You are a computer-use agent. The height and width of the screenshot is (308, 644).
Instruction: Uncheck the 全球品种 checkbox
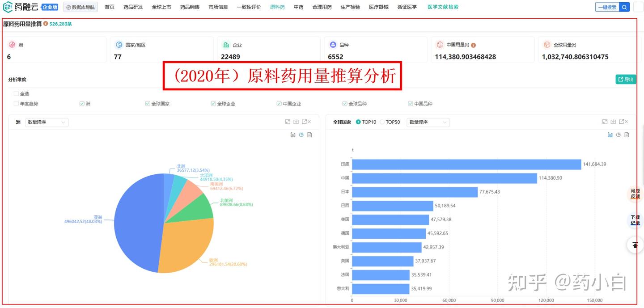[345, 104]
